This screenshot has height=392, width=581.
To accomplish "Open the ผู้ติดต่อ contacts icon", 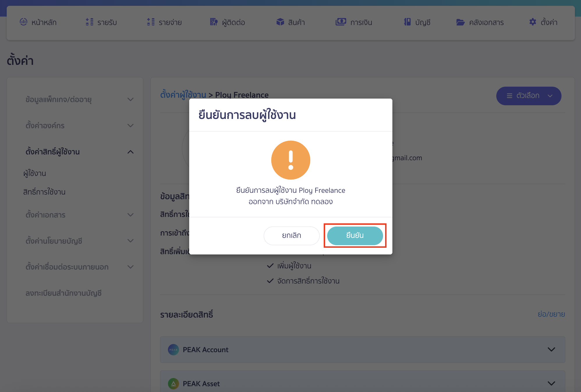I will [213, 22].
